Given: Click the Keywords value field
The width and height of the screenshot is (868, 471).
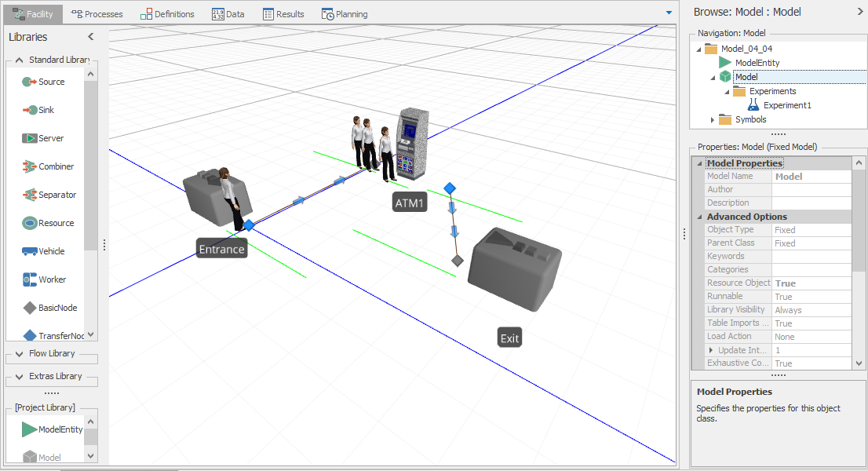Looking at the screenshot, I should point(811,256).
